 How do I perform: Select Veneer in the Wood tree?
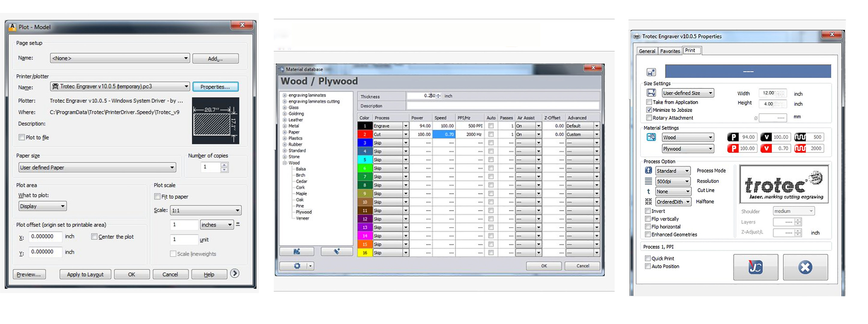pyautogui.click(x=302, y=218)
